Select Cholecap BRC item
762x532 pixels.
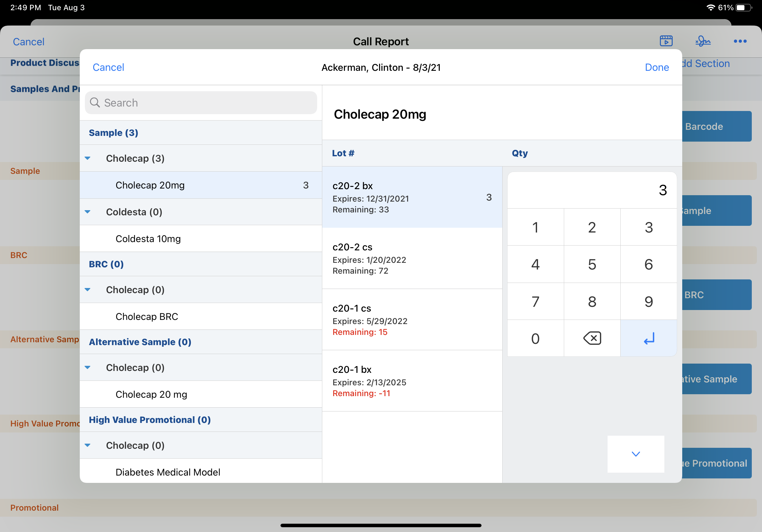pos(147,316)
